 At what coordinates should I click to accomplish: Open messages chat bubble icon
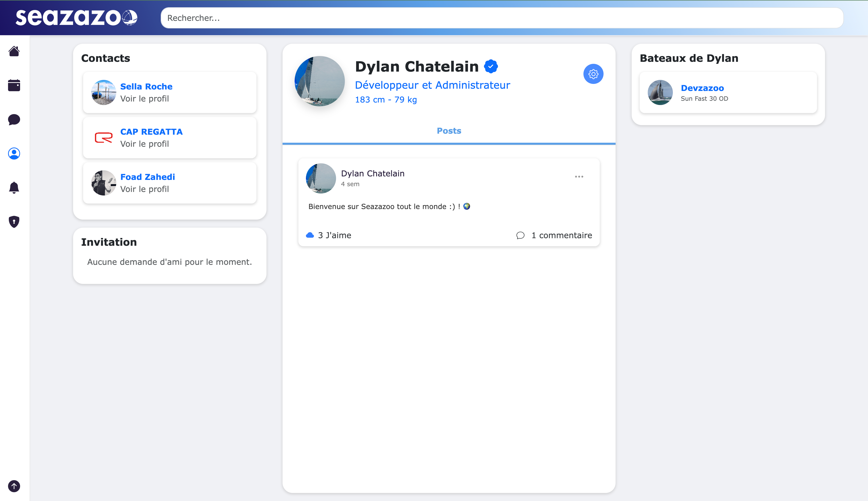coord(14,119)
